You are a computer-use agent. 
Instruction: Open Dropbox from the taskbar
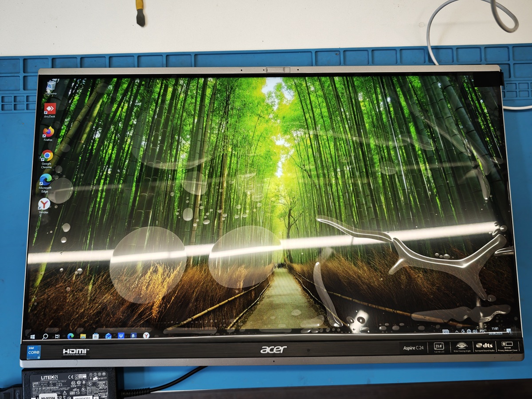[121, 336]
